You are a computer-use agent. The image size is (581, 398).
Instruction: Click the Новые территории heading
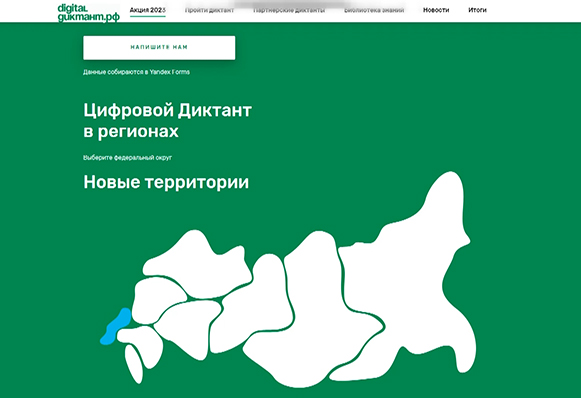point(166,182)
